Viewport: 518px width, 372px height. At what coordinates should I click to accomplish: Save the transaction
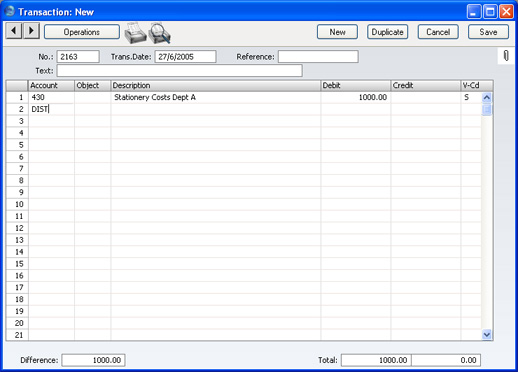tap(488, 32)
